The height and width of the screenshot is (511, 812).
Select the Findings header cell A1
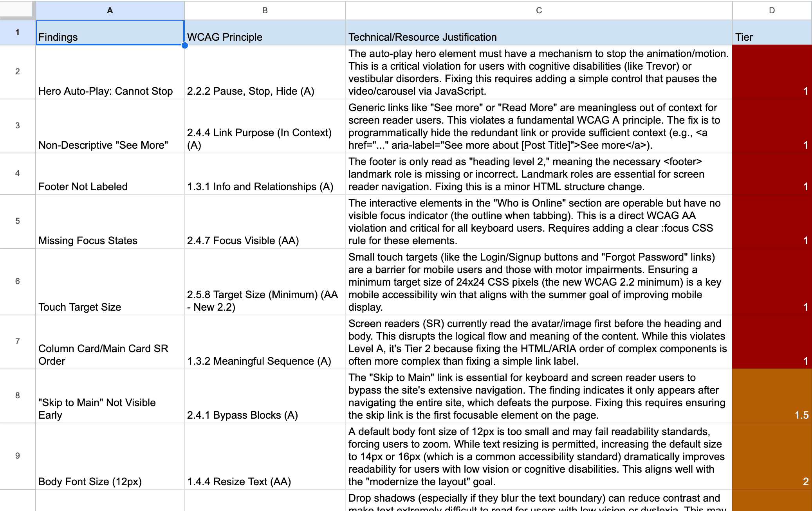point(110,33)
